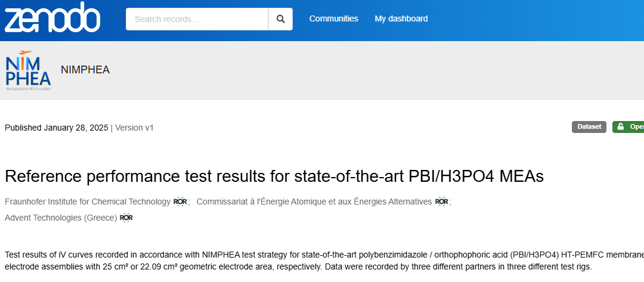Select Commissariat à l'Énergie Atomique creator name
The image size is (644, 282).
(314, 202)
